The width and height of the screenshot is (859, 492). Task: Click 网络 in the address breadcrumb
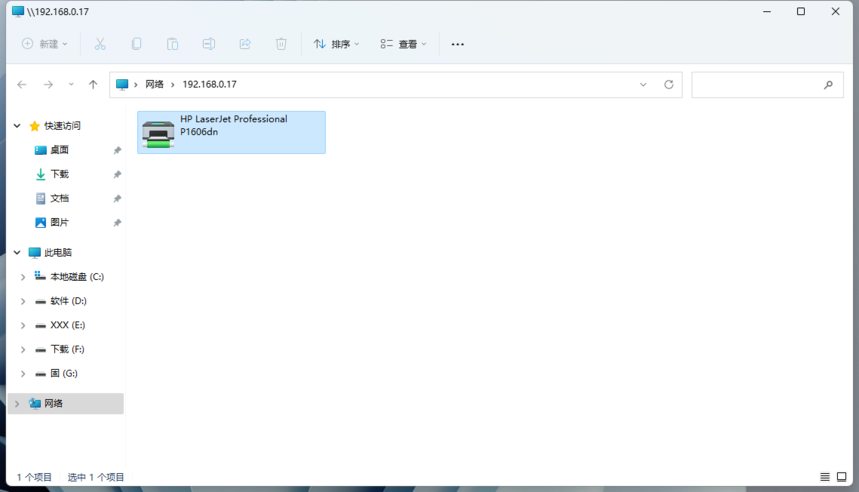point(154,84)
